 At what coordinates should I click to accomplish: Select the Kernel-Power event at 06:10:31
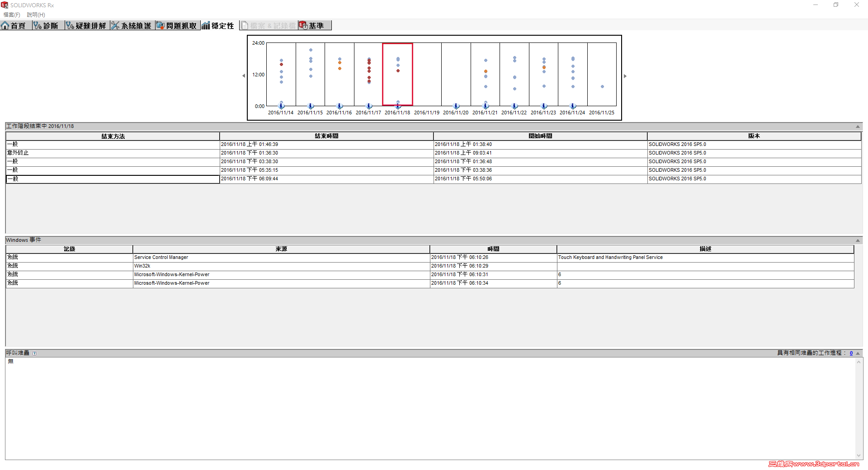tap(429, 275)
